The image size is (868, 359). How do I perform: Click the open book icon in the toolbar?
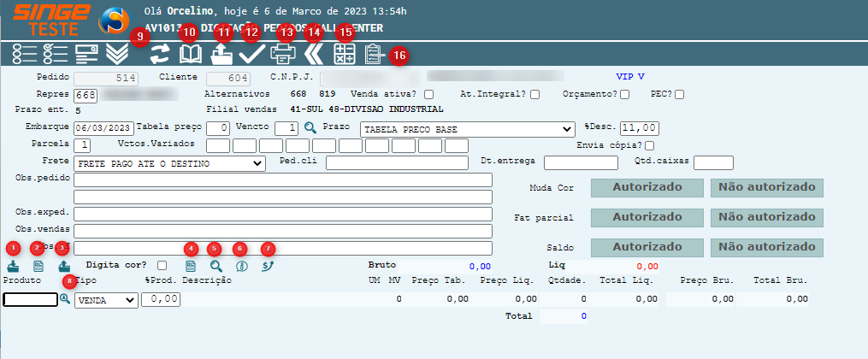190,55
